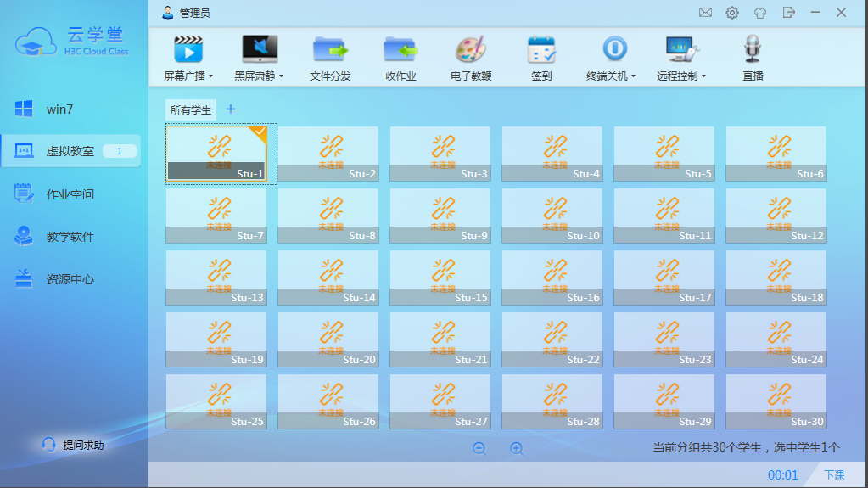The height and width of the screenshot is (488, 868).
Task: Click the 提问求助 headset help icon
Action: point(48,445)
